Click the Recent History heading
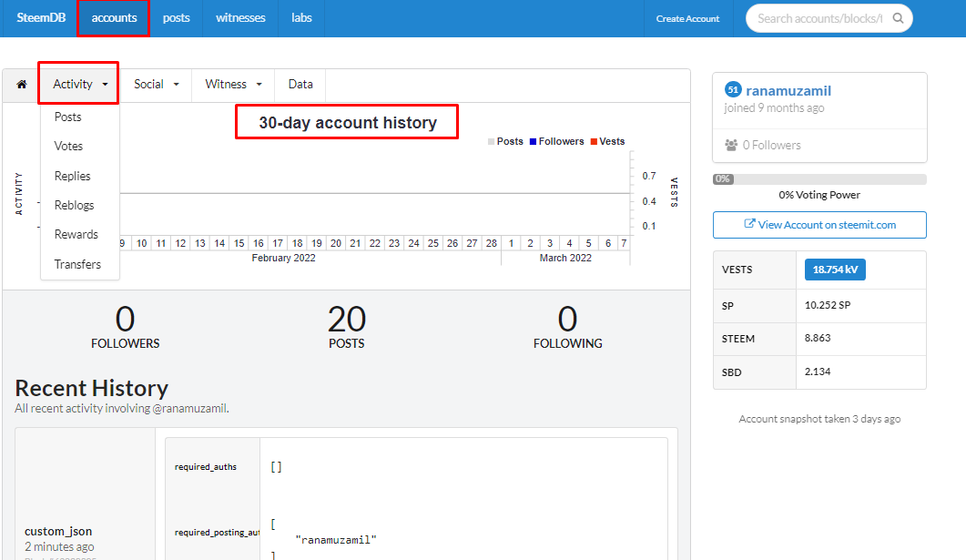 [x=91, y=388]
